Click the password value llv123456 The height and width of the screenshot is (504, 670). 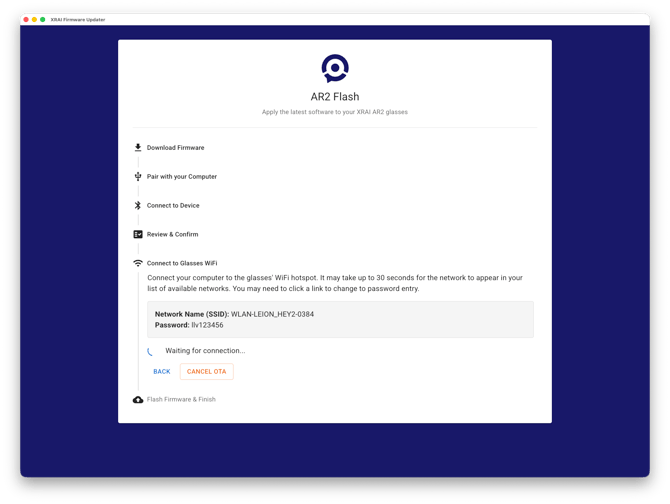pos(207,325)
